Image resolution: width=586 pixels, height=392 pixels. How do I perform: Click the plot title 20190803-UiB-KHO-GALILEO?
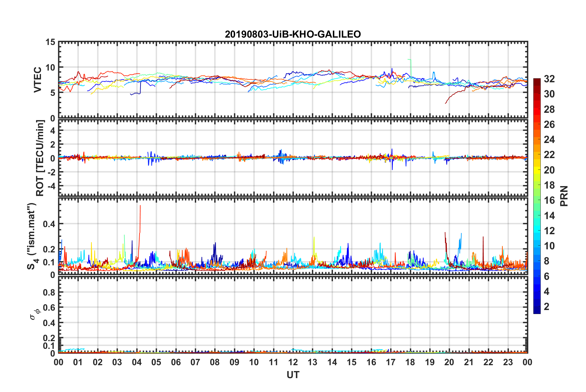tap(293, 34)
